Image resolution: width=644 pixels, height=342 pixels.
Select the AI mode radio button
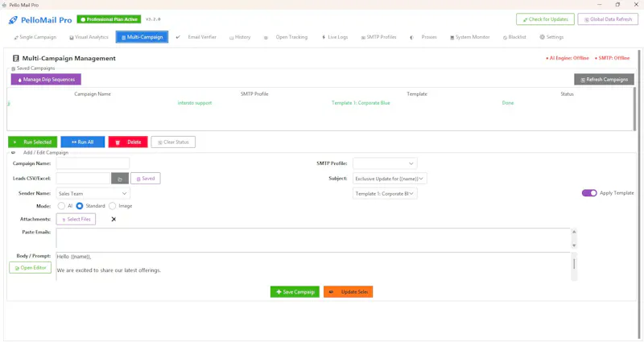61,206
